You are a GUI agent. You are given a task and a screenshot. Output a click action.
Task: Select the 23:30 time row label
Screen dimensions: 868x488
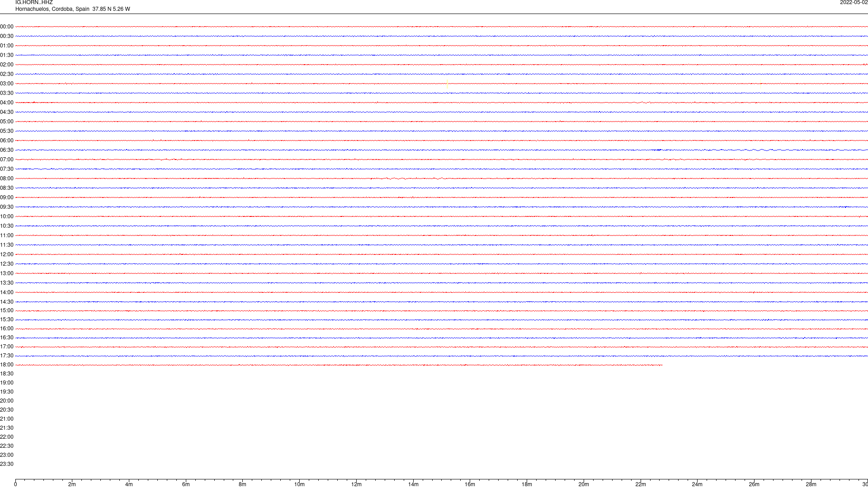coord(7,464)
